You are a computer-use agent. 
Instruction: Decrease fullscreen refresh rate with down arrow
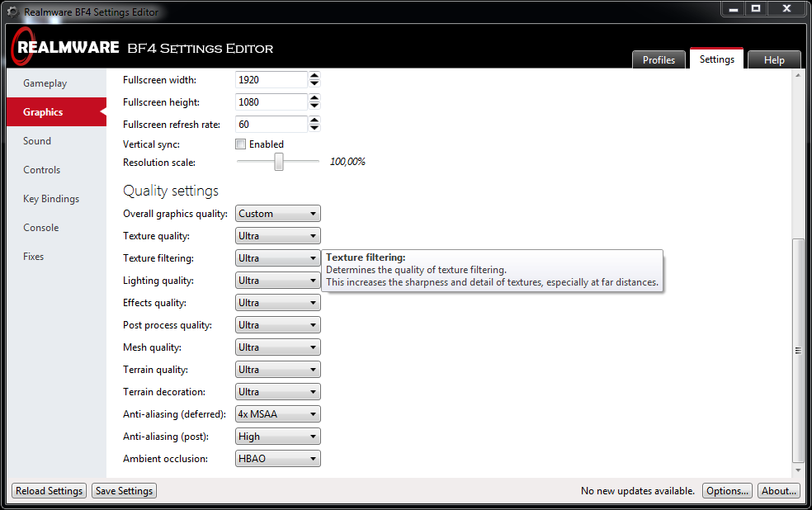coord(314,128)
